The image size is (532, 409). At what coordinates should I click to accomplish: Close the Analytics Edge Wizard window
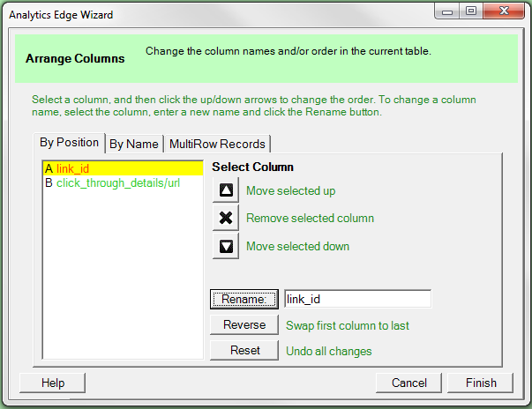coord(505,12)
